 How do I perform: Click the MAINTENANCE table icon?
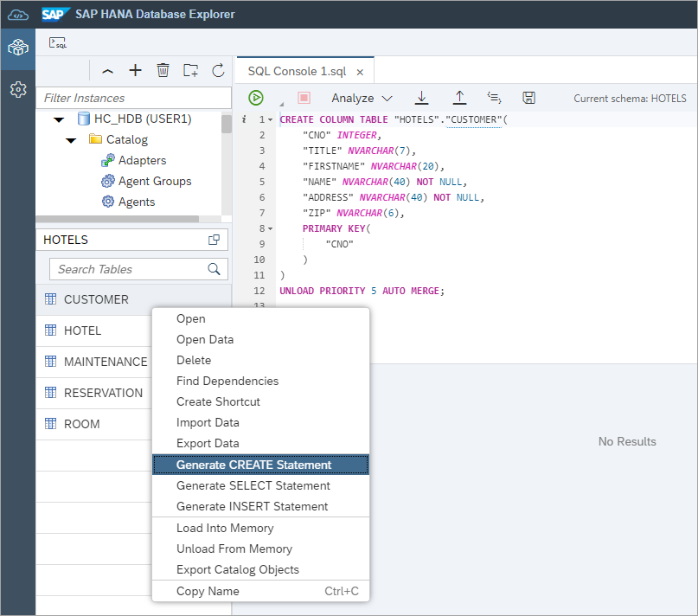(51, 362)
